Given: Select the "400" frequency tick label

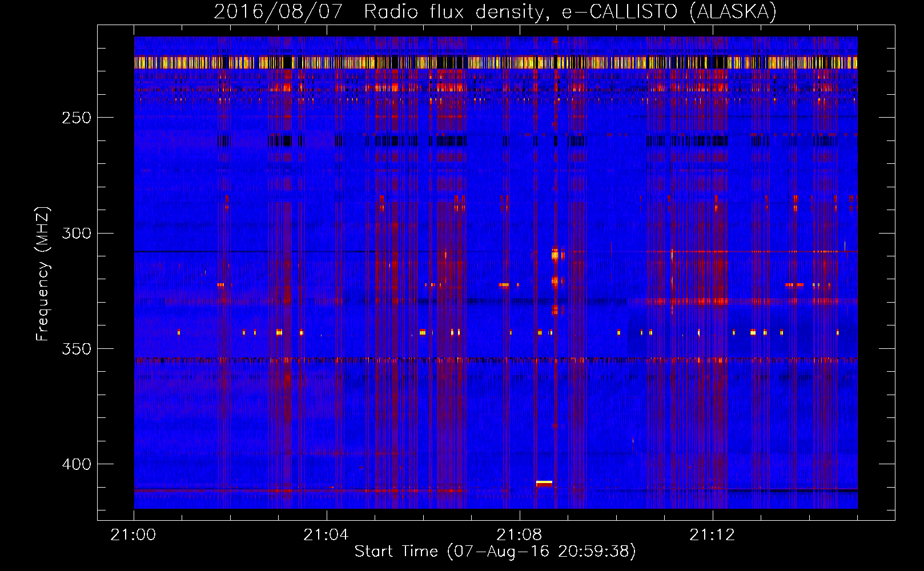Looking at the screenshot, I should (x=77, y=464).
